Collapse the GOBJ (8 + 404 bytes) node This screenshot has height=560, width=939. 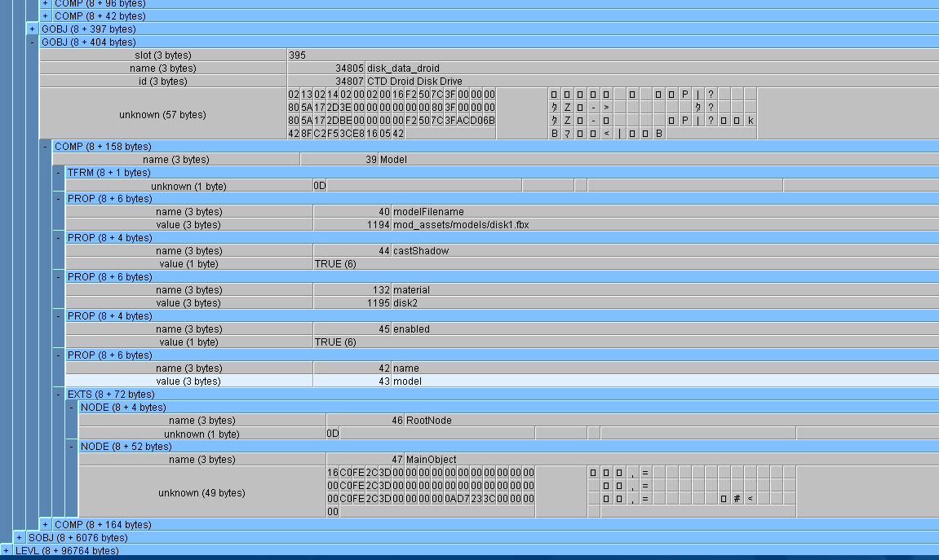coord(33,42)
